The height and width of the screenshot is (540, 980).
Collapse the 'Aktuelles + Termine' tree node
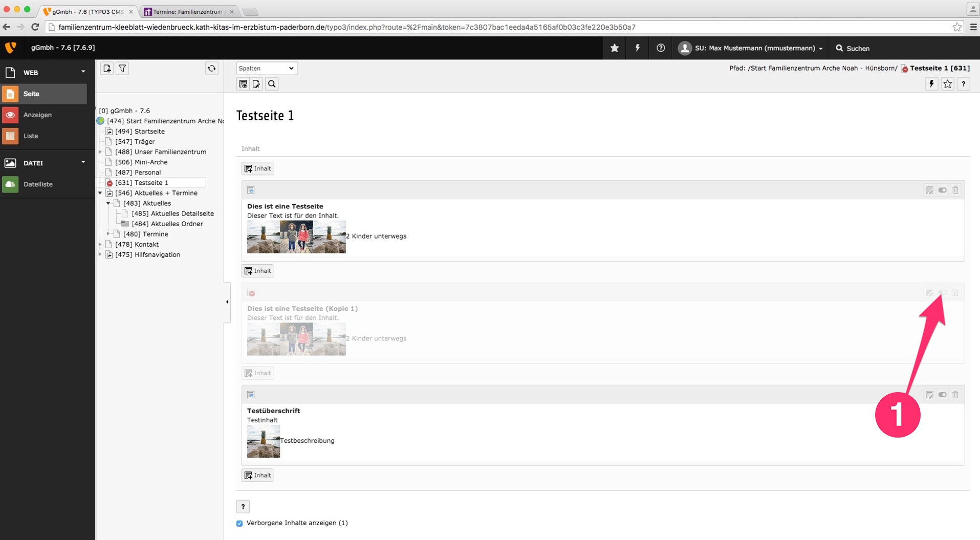[x=100, y=193]
